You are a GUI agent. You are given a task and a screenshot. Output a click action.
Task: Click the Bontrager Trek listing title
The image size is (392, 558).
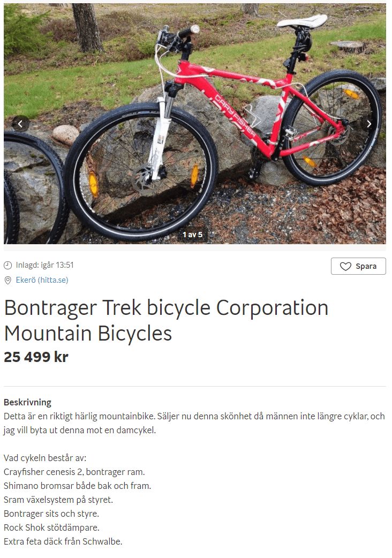pos(166,320)
